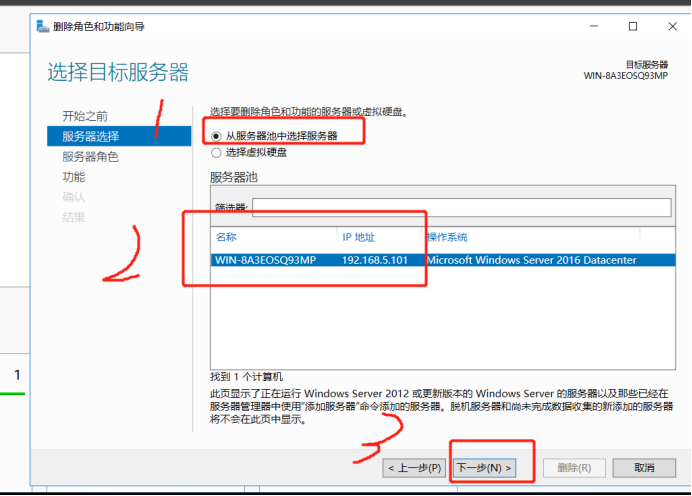Open the '开始之前' step
The image size is (692, 496).
click(x=85, y=116)
